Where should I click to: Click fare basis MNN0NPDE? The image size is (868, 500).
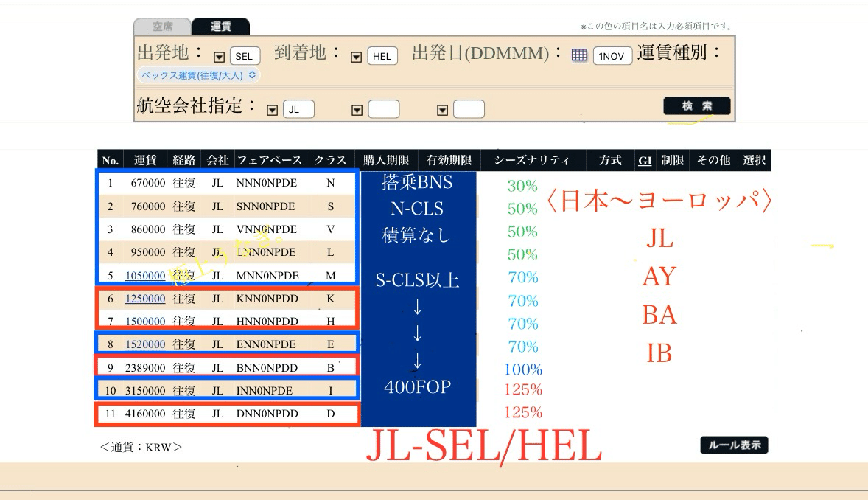[x=268, y=276]
